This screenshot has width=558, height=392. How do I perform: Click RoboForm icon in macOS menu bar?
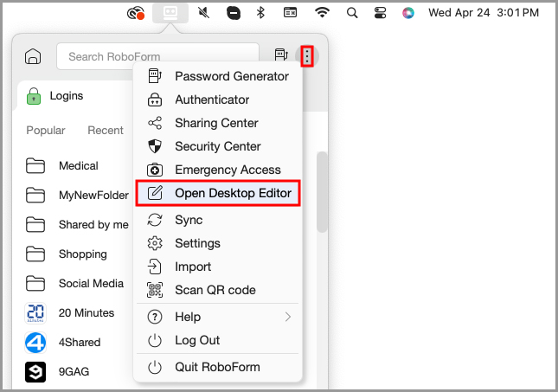pos(170,13)
